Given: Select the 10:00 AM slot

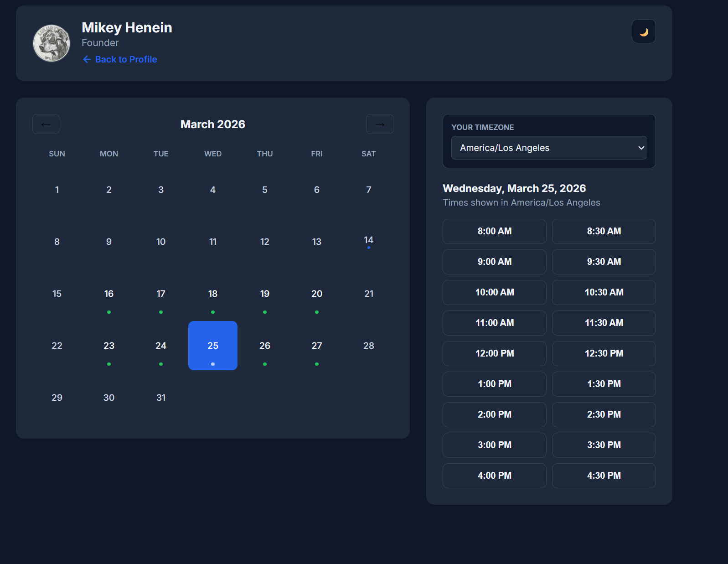Looking at the screenshot, I should point(495,292).
